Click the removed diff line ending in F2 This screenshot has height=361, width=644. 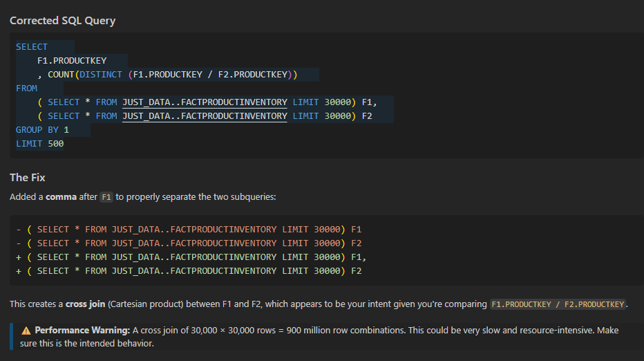[189, 243]
